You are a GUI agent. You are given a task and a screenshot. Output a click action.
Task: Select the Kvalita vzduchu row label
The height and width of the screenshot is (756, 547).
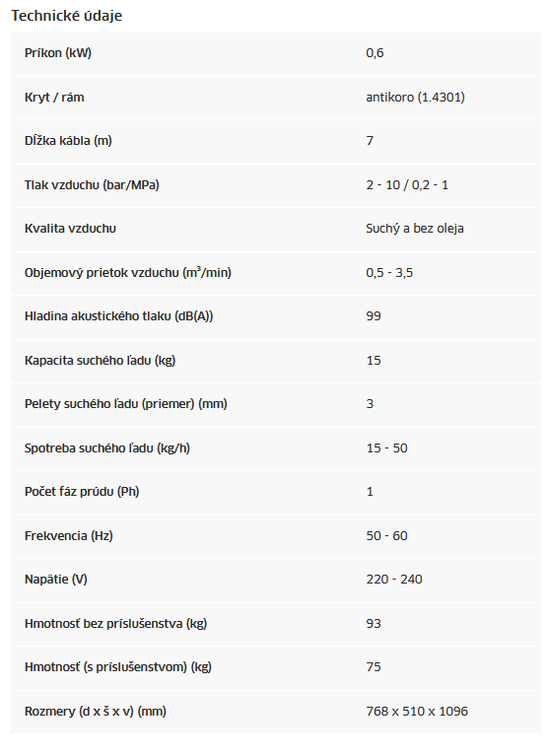click(x=70, y=229)
